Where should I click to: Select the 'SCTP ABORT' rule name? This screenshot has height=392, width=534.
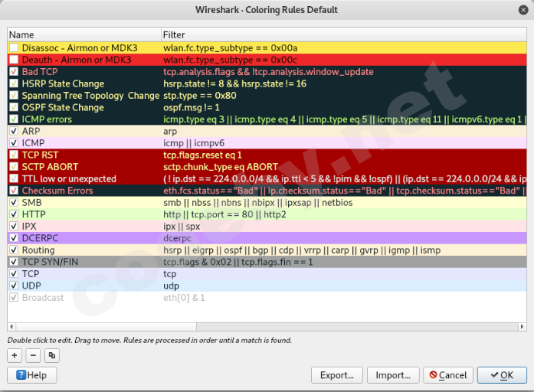(x=50, y=167)
